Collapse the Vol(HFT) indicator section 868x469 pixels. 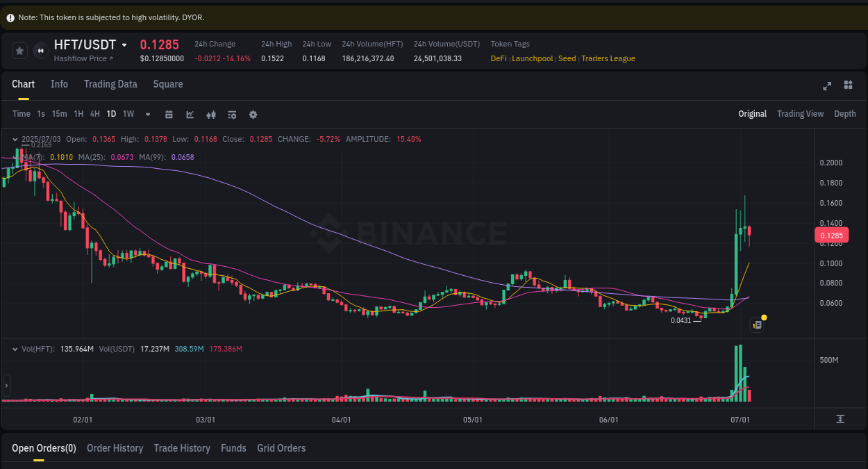[15, 349]
